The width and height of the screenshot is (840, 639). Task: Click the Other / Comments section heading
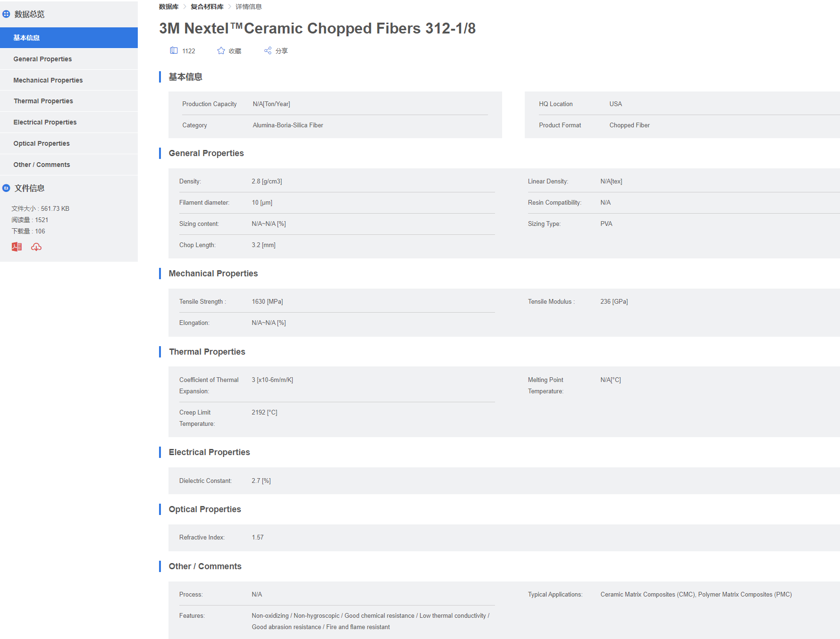[205, 566]
